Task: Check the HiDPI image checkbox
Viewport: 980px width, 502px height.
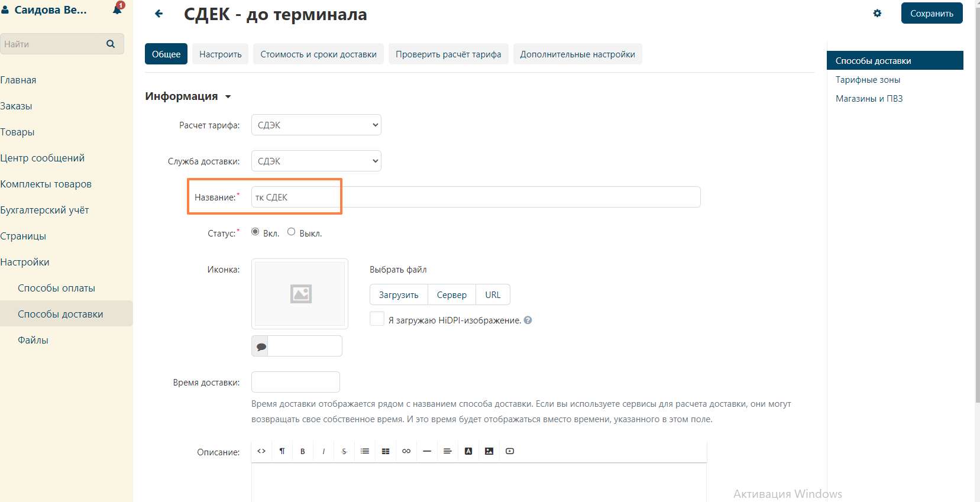Action: 377,319
